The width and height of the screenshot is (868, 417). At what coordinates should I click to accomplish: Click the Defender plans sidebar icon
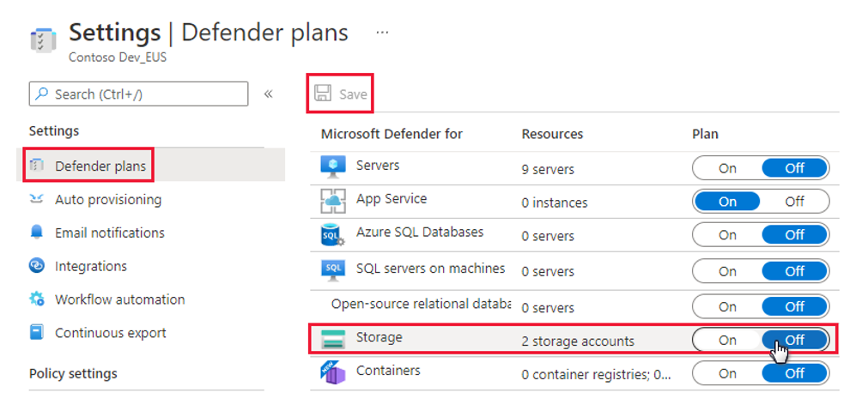[x=37, y=166]
